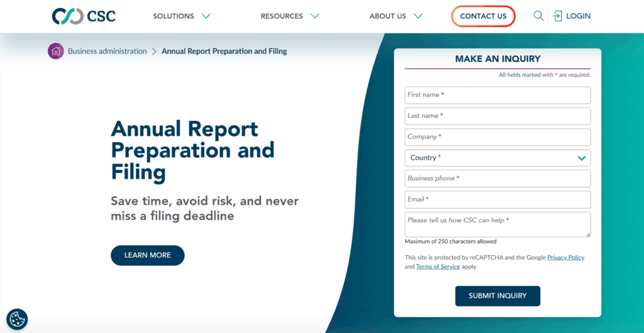Focus the Company field
This screenshot has height=333, width=644.
[x=498, y=137]
